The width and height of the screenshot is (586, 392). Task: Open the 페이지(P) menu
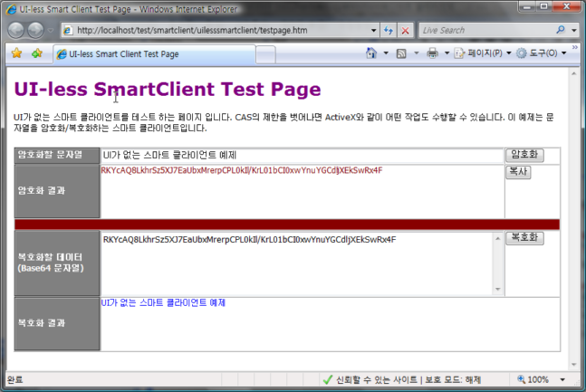click(x=483, y=53)
